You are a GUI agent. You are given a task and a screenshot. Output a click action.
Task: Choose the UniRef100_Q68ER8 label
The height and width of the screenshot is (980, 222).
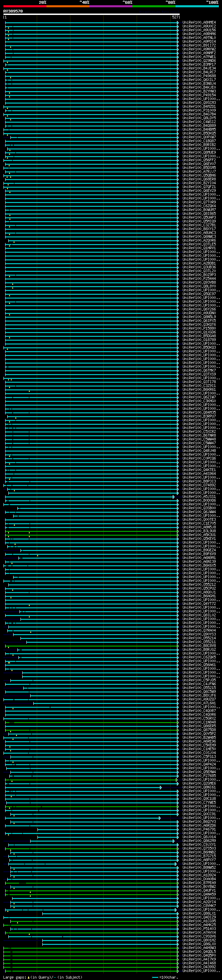pos(199,179)
